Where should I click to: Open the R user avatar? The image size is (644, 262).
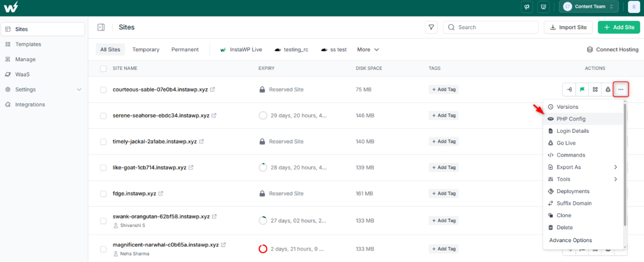[x=634, y=6]
